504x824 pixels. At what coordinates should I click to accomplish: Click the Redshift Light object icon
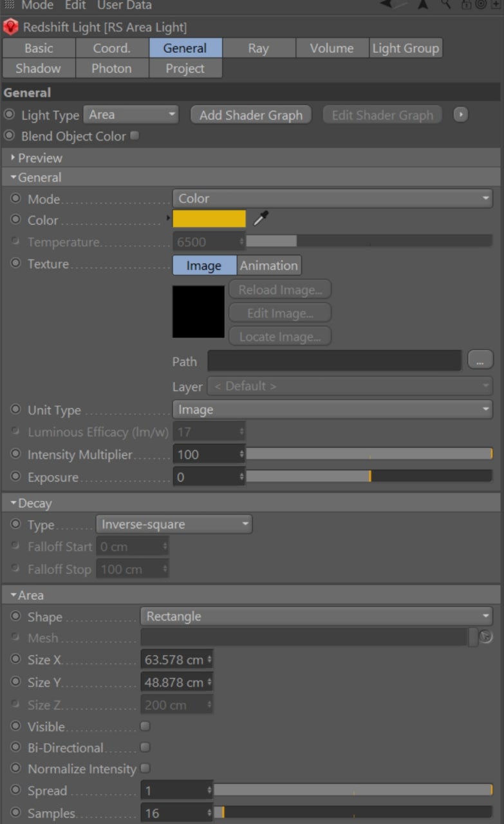[10, 28]
